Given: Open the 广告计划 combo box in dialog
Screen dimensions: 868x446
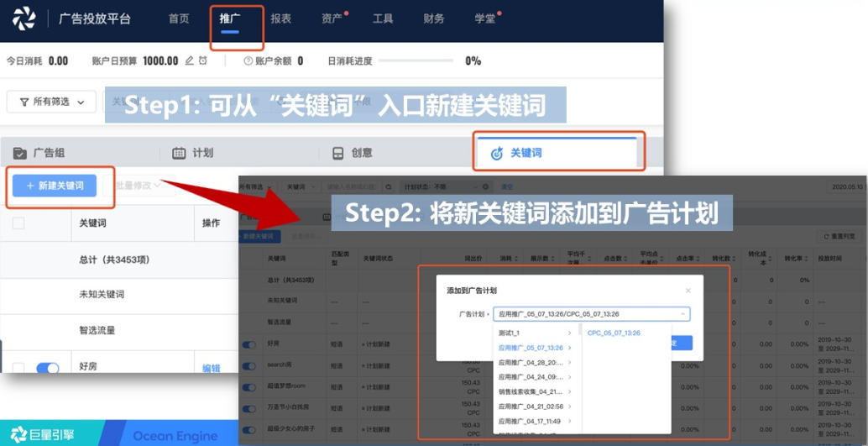Looking at the screenshot, I should point(591,314).
